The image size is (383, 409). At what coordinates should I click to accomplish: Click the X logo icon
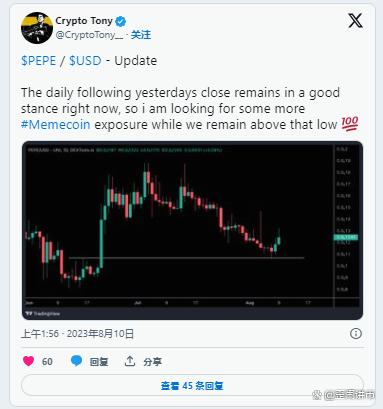click(355, 21)
